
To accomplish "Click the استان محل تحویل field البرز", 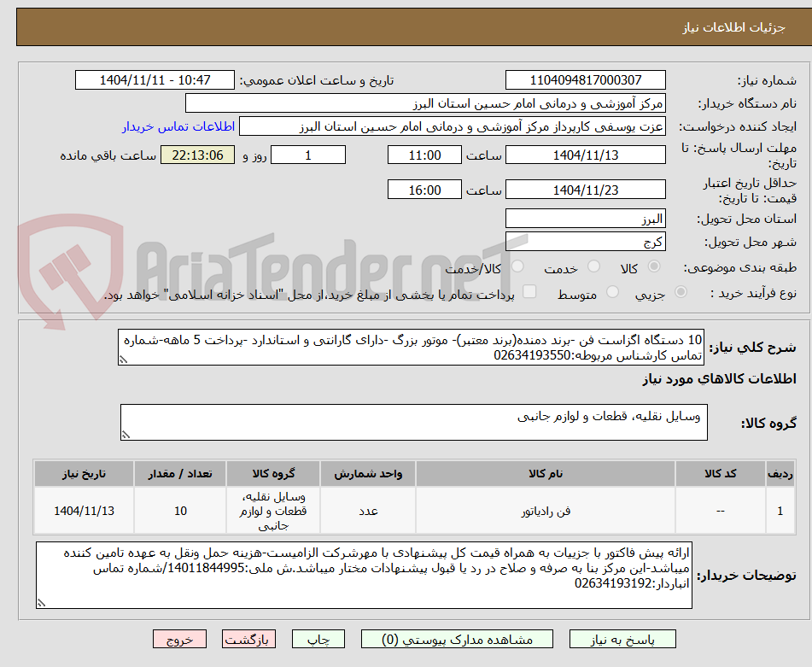I will [x=586, y=219].
